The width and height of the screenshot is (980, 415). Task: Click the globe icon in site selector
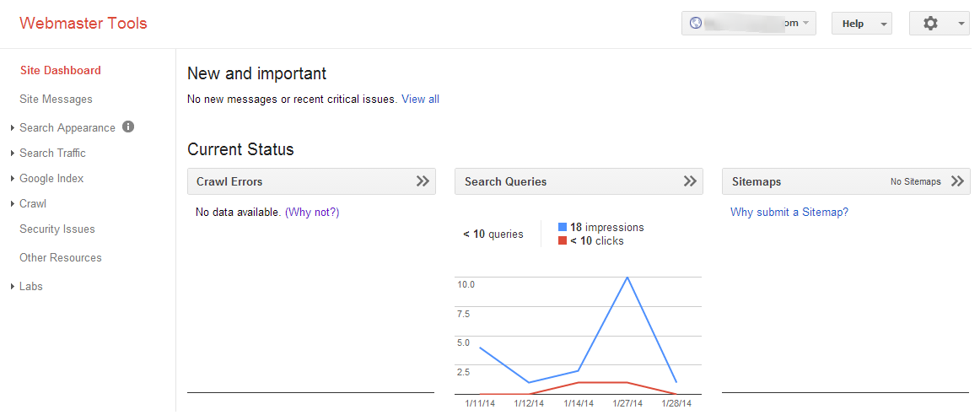click(696, 23)
